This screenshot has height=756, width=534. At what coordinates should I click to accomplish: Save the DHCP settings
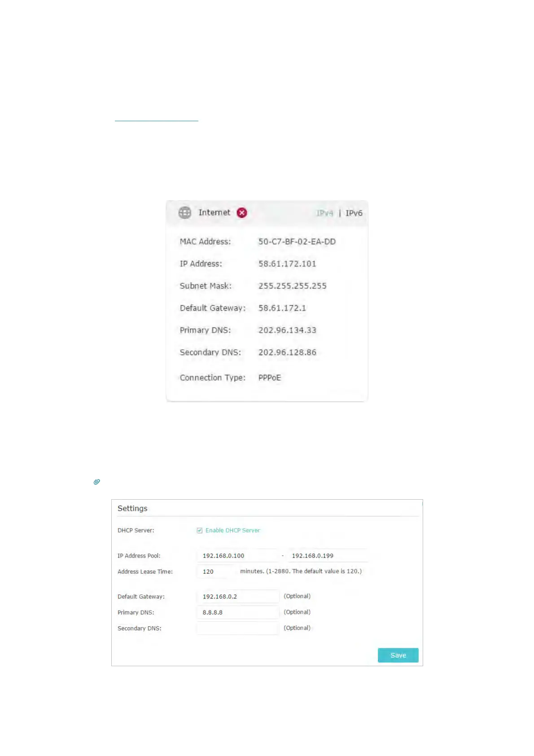click(398, 655)
